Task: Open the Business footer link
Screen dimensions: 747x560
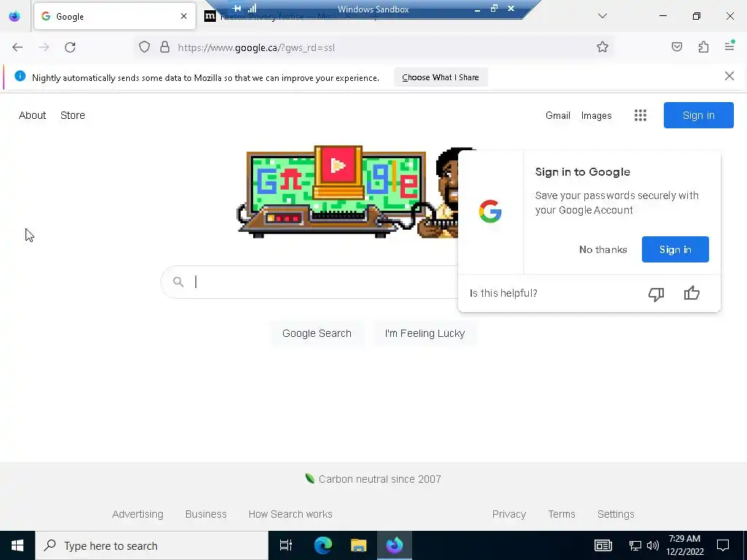Action: [206, 514]
